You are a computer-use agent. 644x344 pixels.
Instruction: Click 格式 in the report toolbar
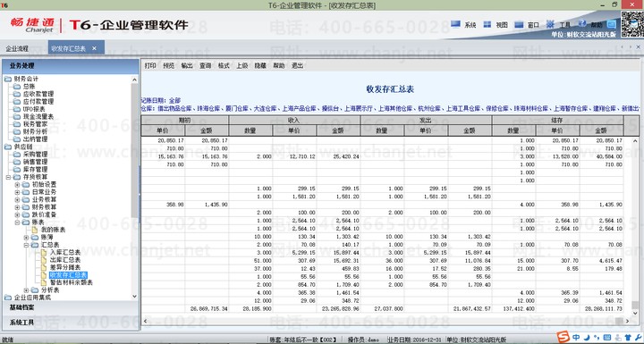coord(224,66)
